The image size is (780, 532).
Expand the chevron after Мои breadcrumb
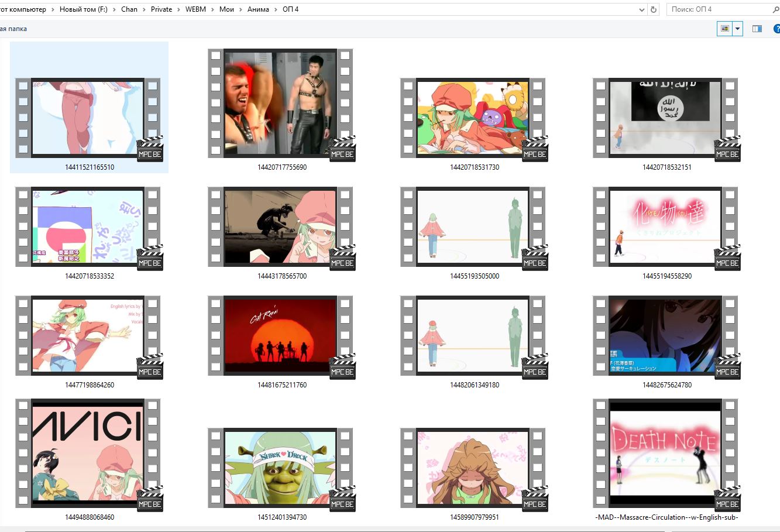tap(240, 9)
